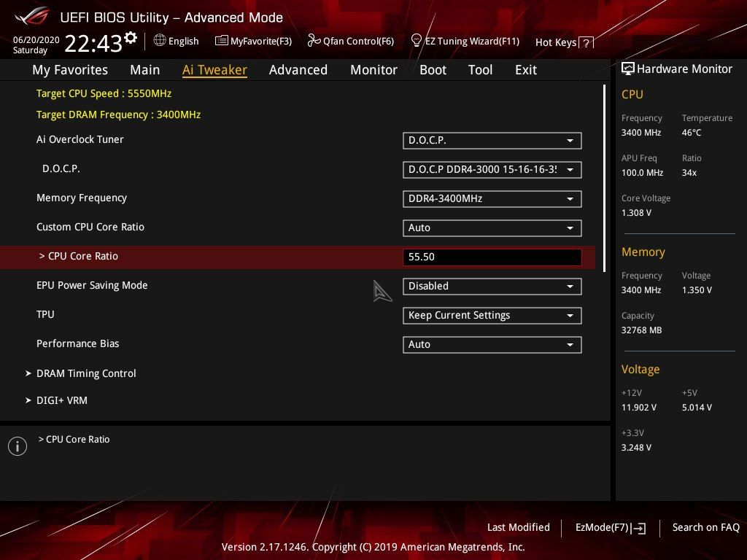Image resolution: width=747 pixels, height=560 pixels.
Task: Open the Tool tab
Action: tap(480, 70)
